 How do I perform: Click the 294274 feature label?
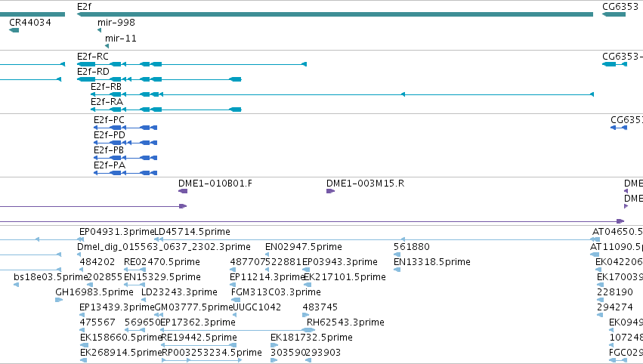615,307
